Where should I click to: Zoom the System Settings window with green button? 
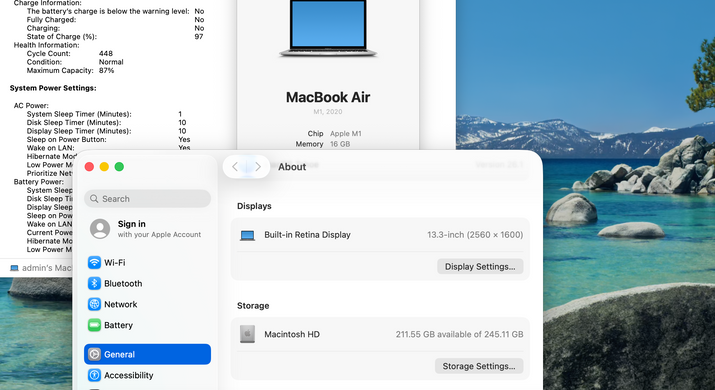(x=119, y=167)
